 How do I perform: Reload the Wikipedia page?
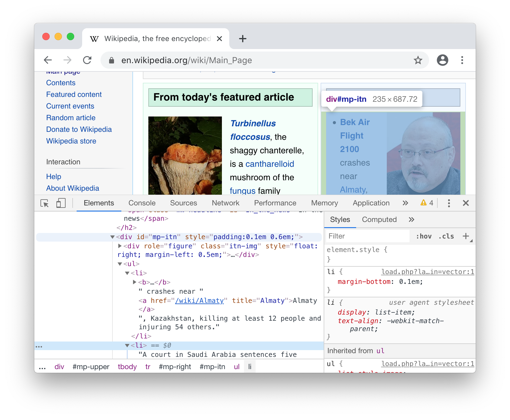(x=87, y=60)
